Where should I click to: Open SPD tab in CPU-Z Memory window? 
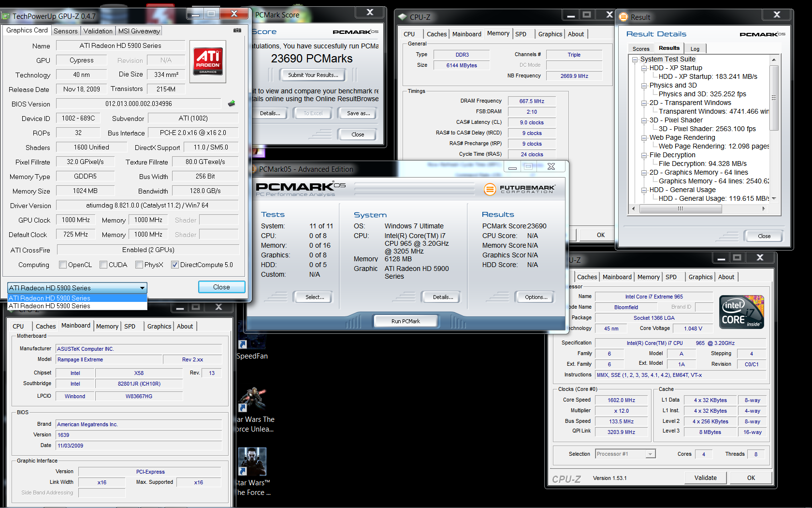(521, 34)
